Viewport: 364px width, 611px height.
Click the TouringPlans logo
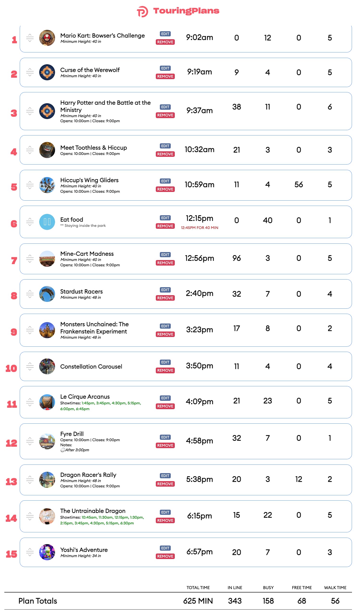coord(178,11)
